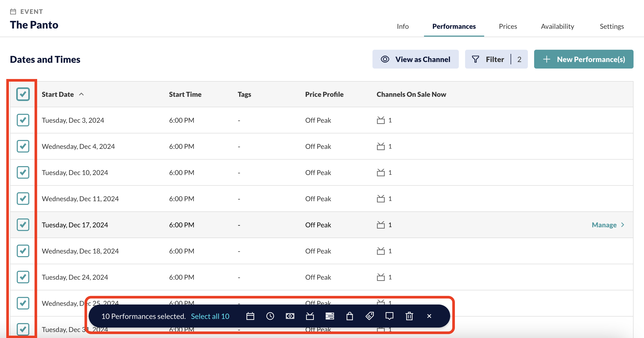Click the channel icon in the Dec 4 row

click(381, 146)
